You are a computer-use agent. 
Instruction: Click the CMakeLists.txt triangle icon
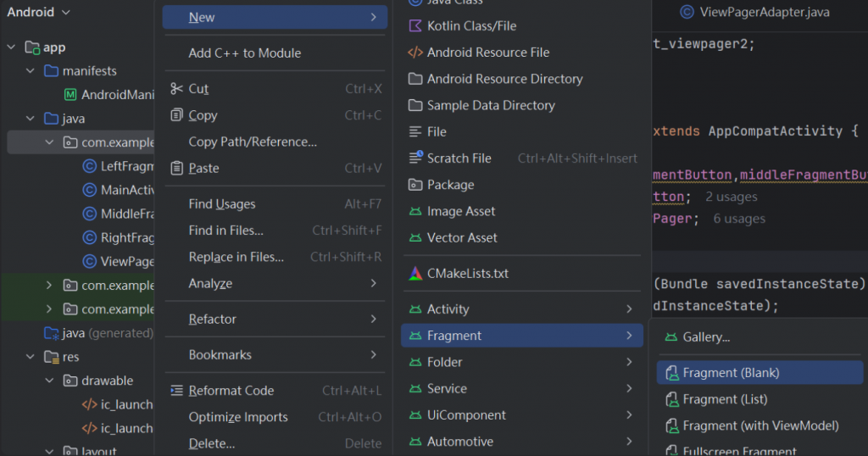click(415, 274)
